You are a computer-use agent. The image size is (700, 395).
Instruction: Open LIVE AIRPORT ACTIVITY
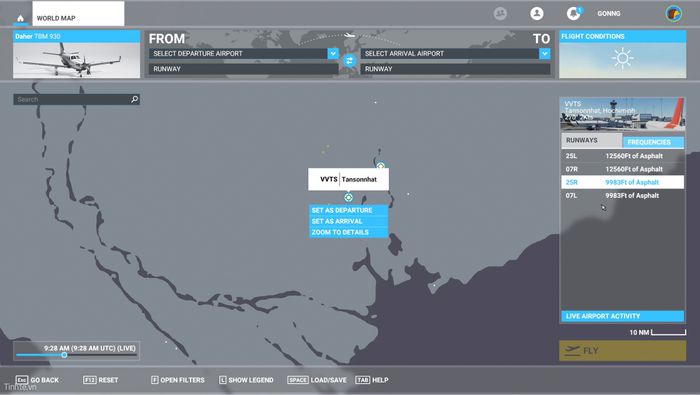click(x=622, y=316)
